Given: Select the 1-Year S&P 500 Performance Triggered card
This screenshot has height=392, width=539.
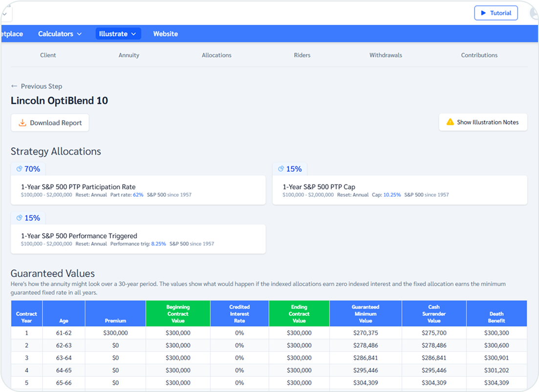Looking at the screenshot, I should [138, 239].
